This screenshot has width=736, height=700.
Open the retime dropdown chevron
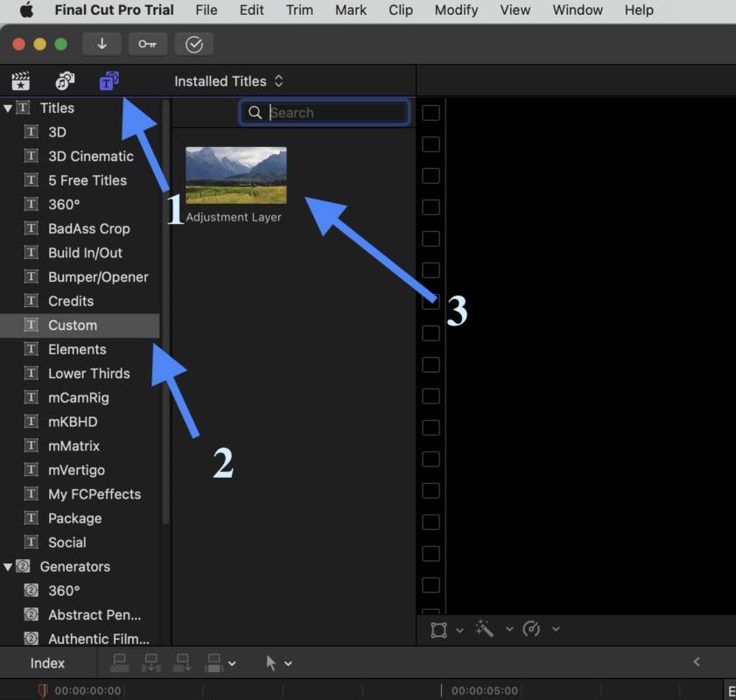pos(556,629)
